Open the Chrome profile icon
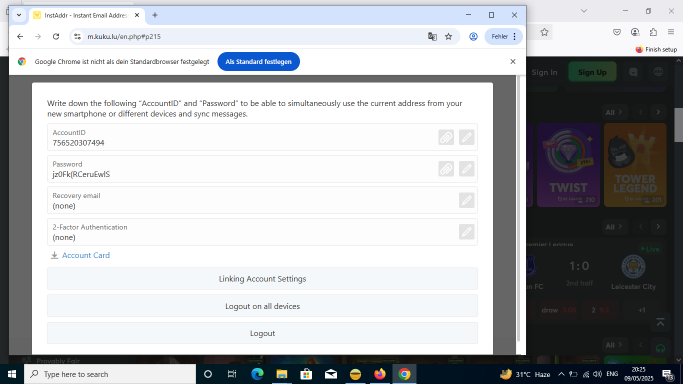Screen dimensions: 683x384 (473, 37)
